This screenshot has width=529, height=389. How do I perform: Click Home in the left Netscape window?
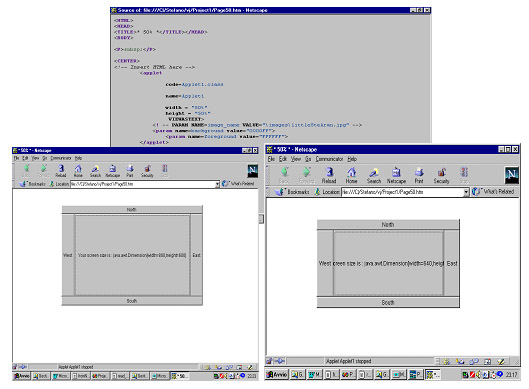point(78,171)
